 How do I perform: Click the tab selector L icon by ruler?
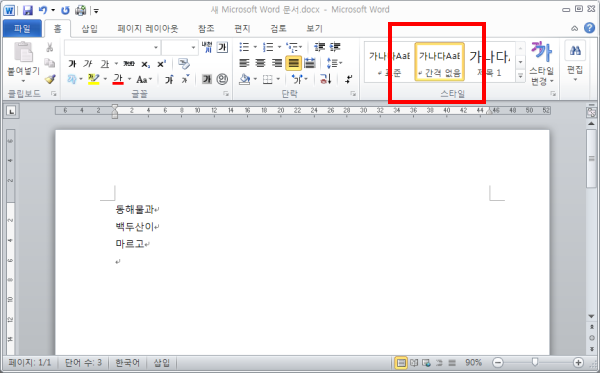11,111
